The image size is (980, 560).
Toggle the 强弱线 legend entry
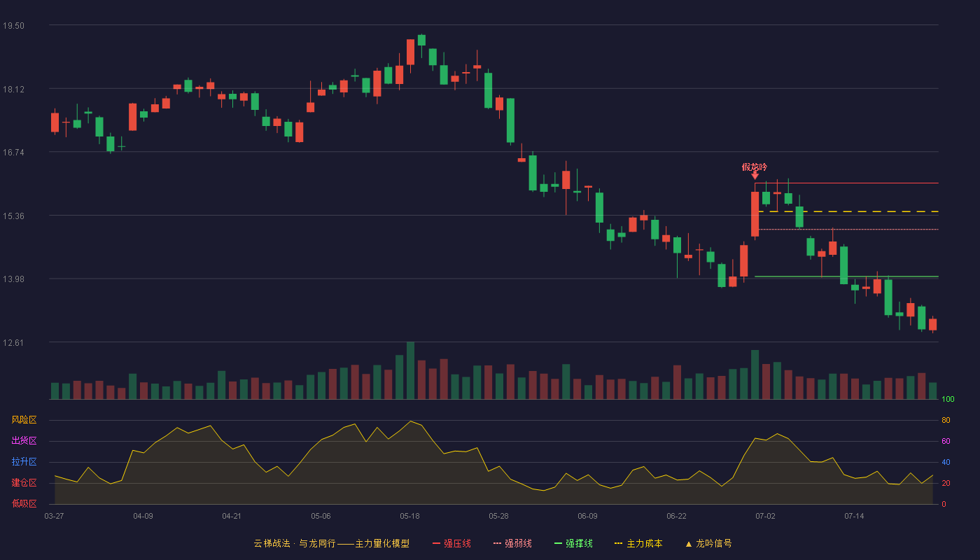[512, 543]
